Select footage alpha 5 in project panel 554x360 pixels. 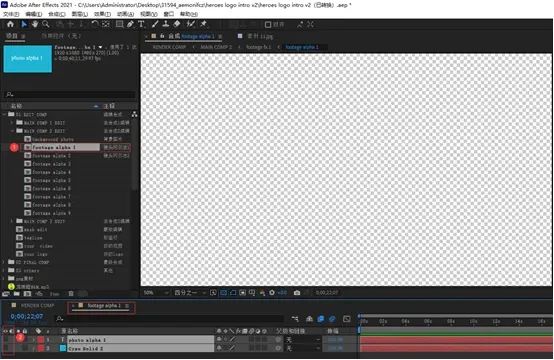pyautogui.click(x=51, y=181)
